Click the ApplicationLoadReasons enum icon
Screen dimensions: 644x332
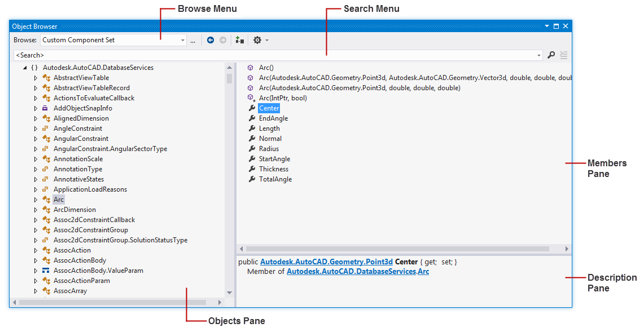[46, 189]
